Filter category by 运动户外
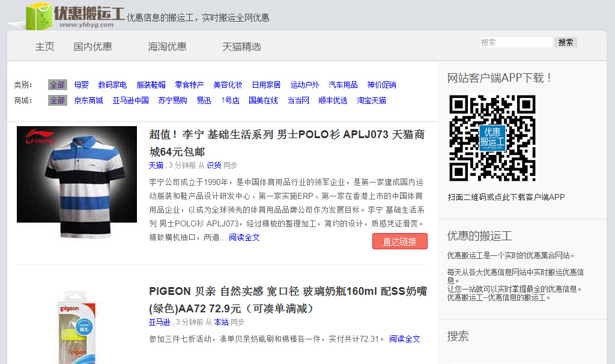The height and width of the screenshot is (364, 615). pos(304,85)
